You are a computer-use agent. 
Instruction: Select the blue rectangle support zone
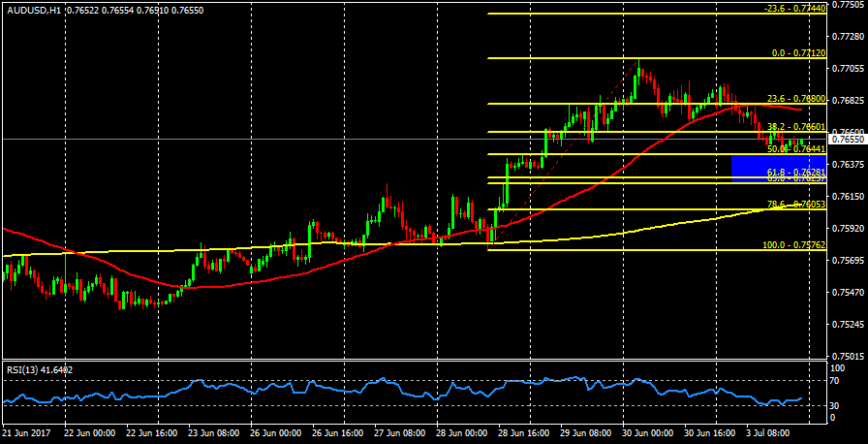(x=770, y=166)
